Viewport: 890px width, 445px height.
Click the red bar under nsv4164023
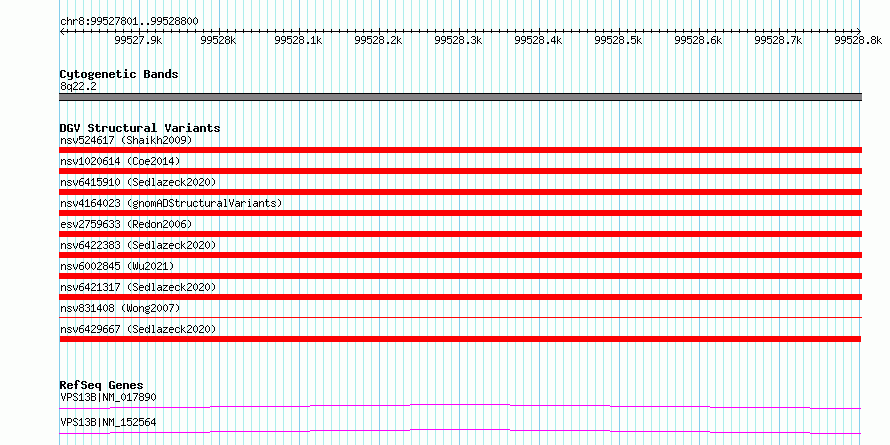(x=460, y=213)
